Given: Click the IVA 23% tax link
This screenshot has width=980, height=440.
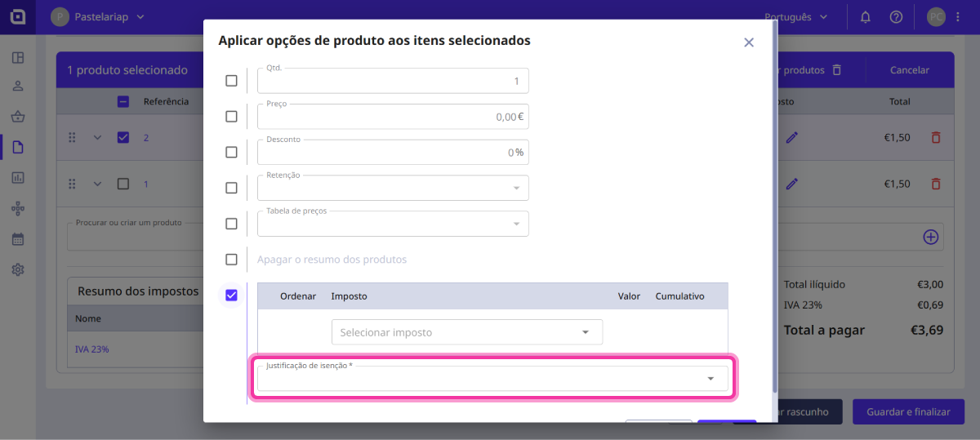Looking at the screenshot, I should pyautogui.click(x=92, y=349).
